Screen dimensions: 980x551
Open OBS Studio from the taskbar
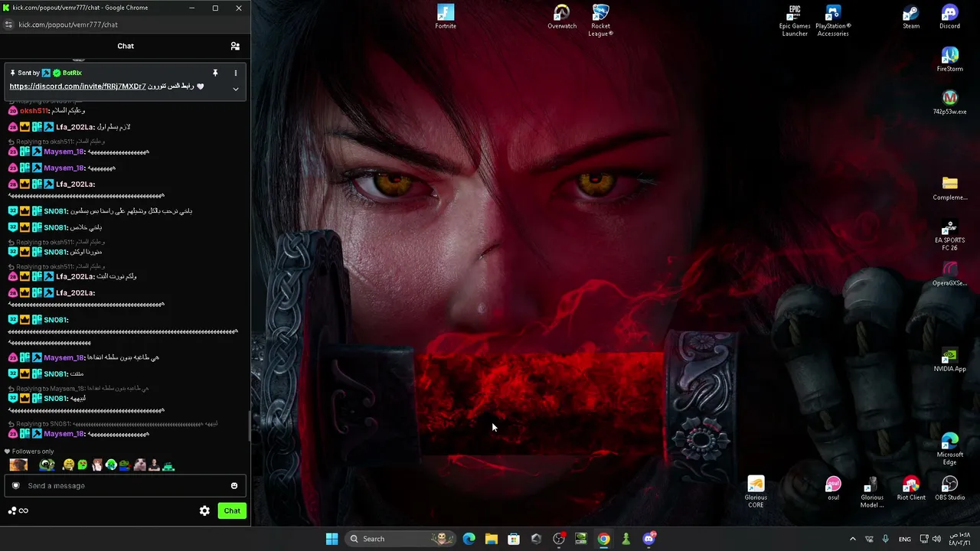558,539
